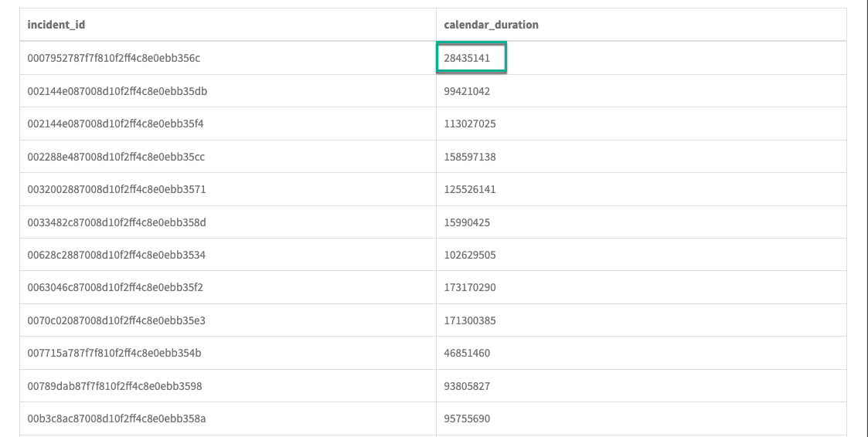Select incident ID ending in ebb35db
Screen dimensions: 868x437
(x=117, y=91)
